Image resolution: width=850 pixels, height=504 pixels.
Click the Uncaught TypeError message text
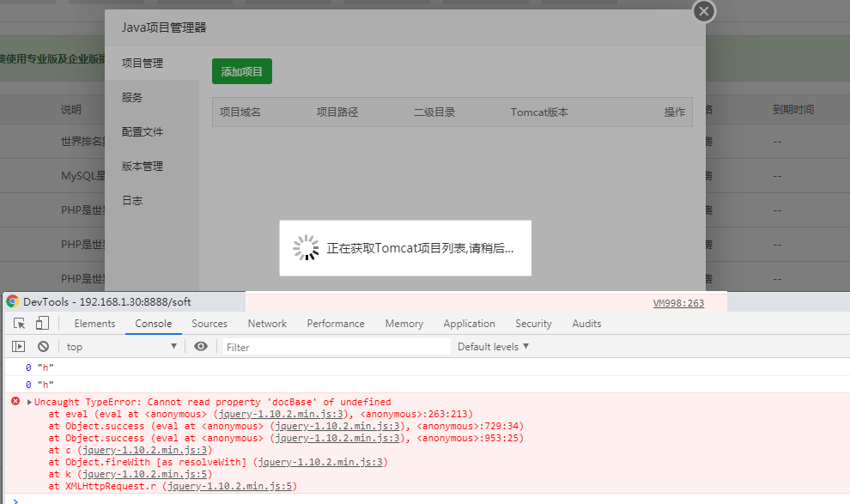click(x=213, y=402)
